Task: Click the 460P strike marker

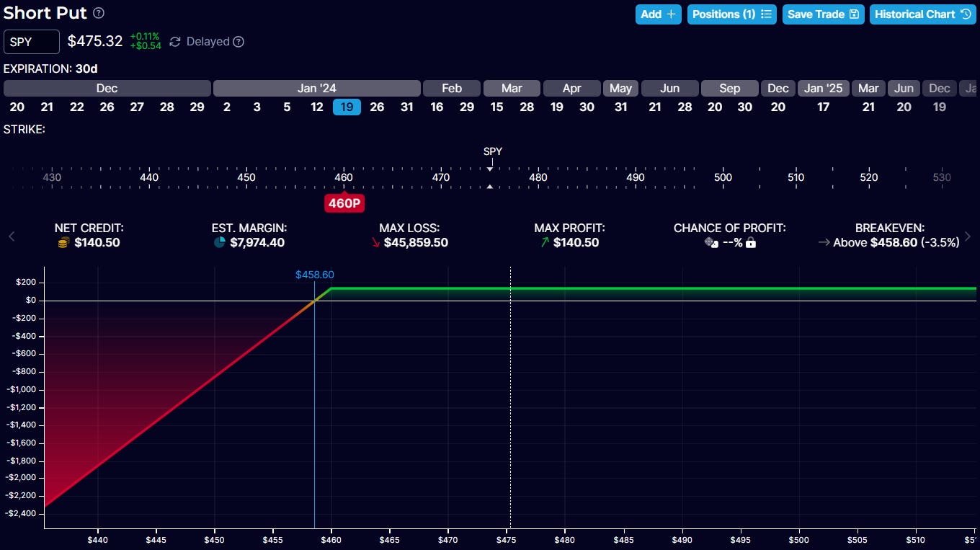Action: pos(344,203)
